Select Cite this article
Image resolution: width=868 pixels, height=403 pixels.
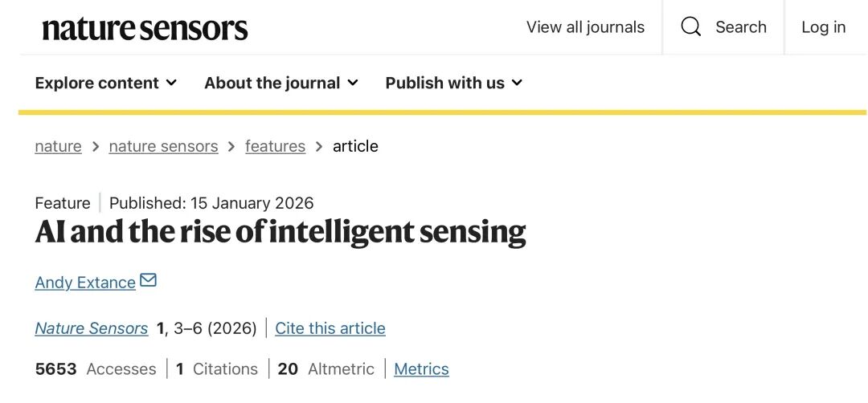coord(330,328)
